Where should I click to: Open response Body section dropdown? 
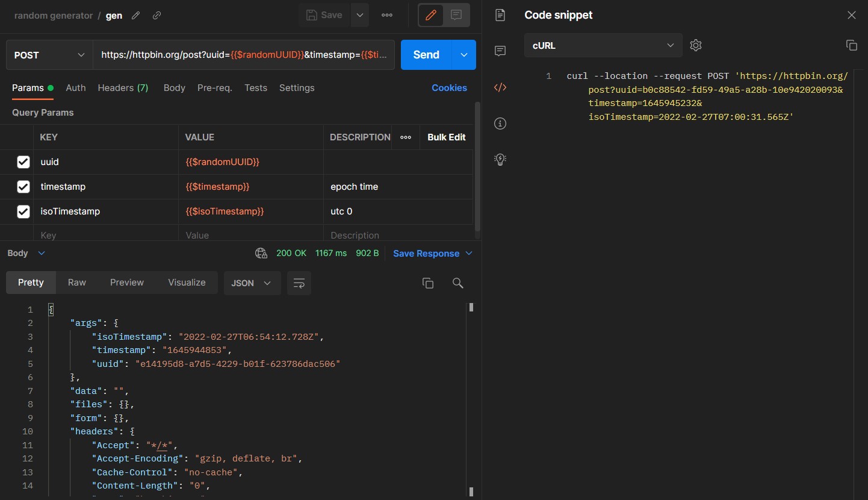pos(26,254)
